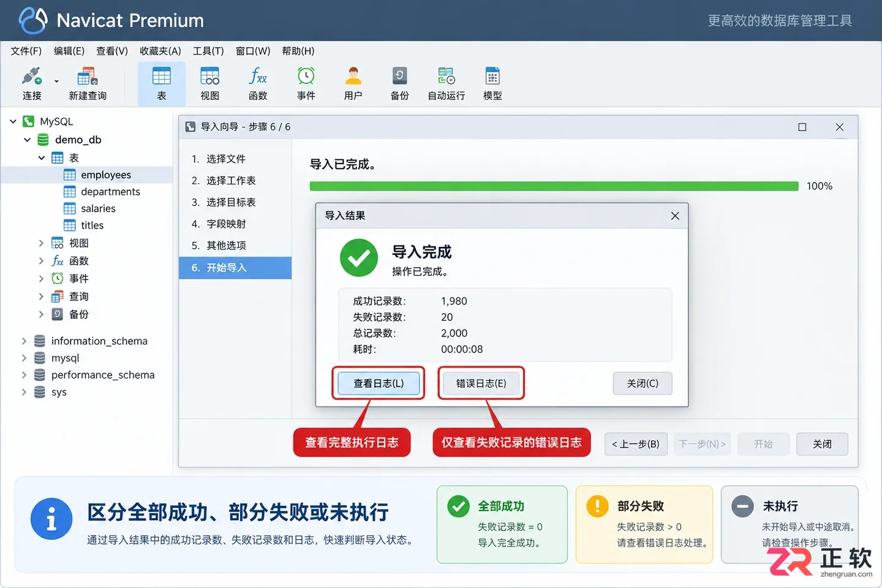Viewport: 882px width, 588px height.
Task: Click 关闭(C) in the import result dialog
Action: (643, 383)
